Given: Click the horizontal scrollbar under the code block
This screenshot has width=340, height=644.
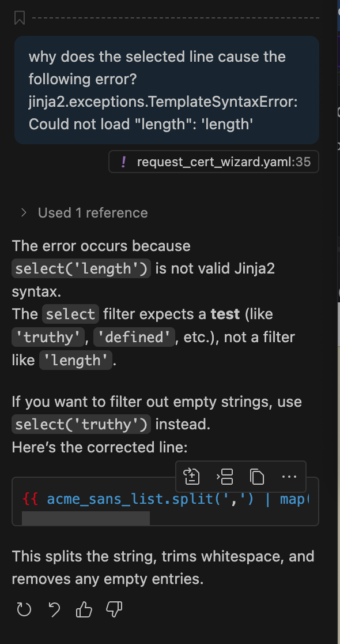Looking at the screenshot, I should [86, 518].
